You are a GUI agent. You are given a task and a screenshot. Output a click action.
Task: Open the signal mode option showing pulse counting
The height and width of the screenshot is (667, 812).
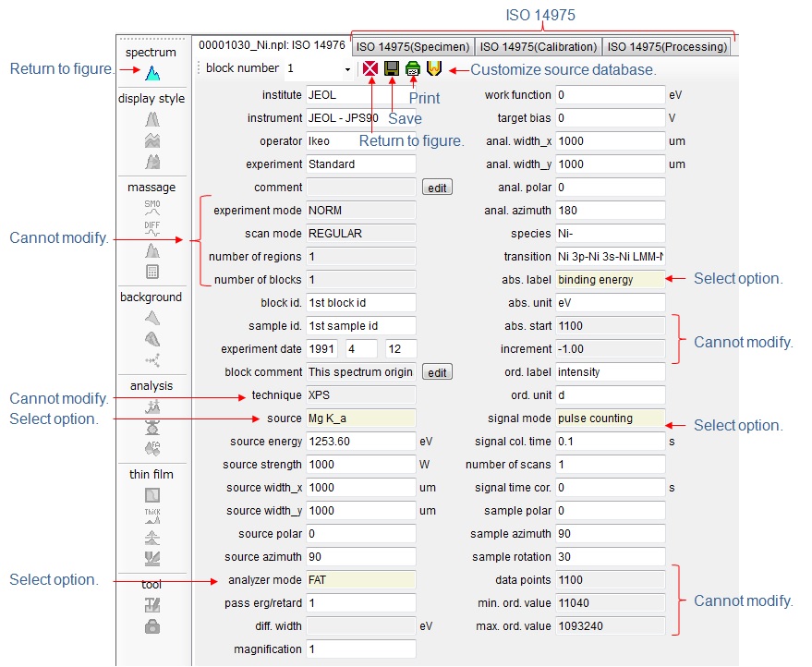coord(610,418)
